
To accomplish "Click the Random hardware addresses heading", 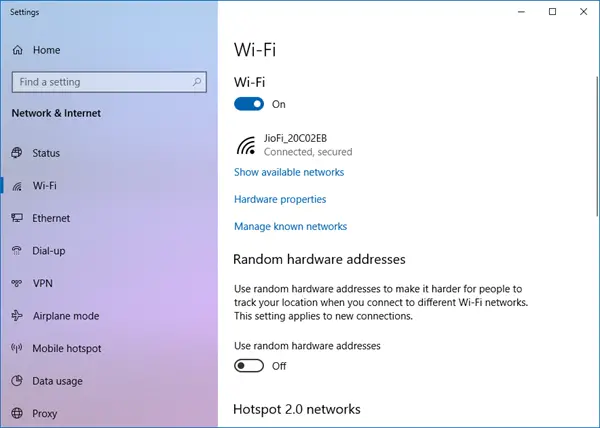I will 319,259.
